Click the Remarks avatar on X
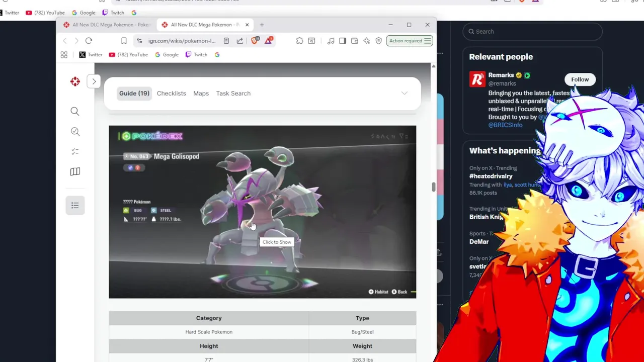 [477, 79]
